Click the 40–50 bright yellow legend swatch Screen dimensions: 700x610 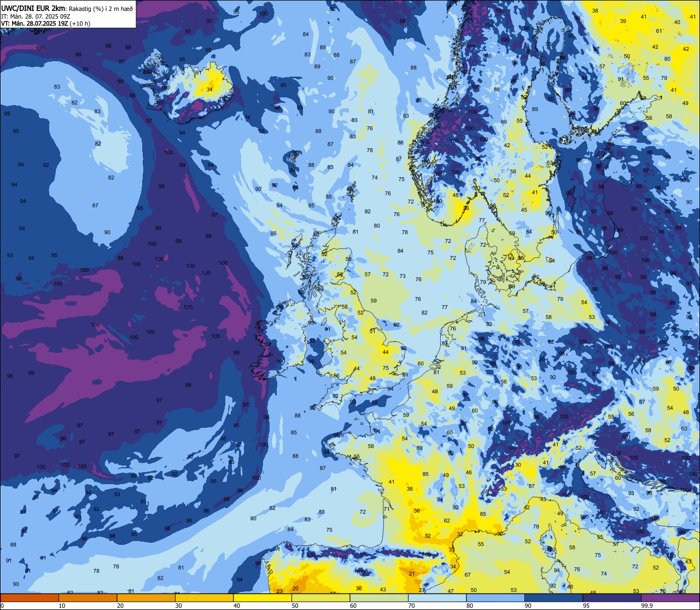262,597
